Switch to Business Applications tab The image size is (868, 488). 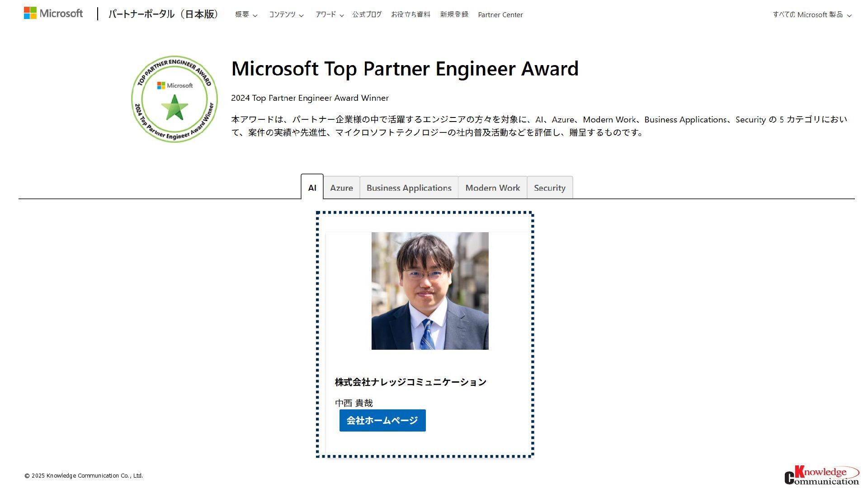tap(409, 188)
